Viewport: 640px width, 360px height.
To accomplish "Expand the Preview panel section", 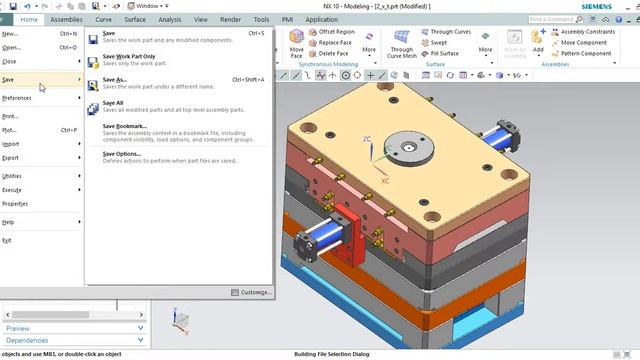I will pyautogui.click(x=74, y=328).
